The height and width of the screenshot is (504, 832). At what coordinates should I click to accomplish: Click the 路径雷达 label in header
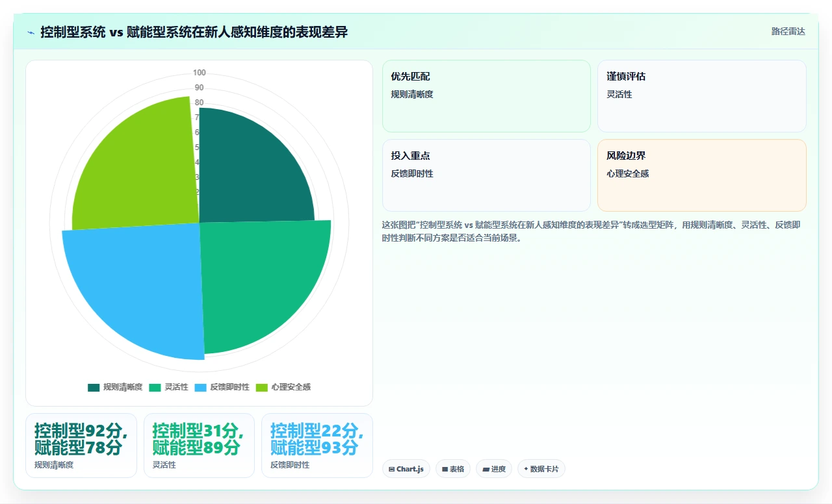(x=788, y=31)
